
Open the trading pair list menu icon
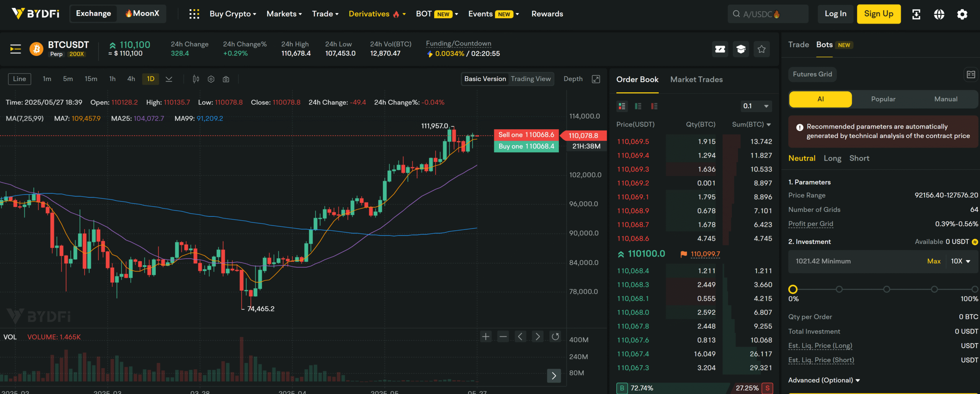coord(15,49)
